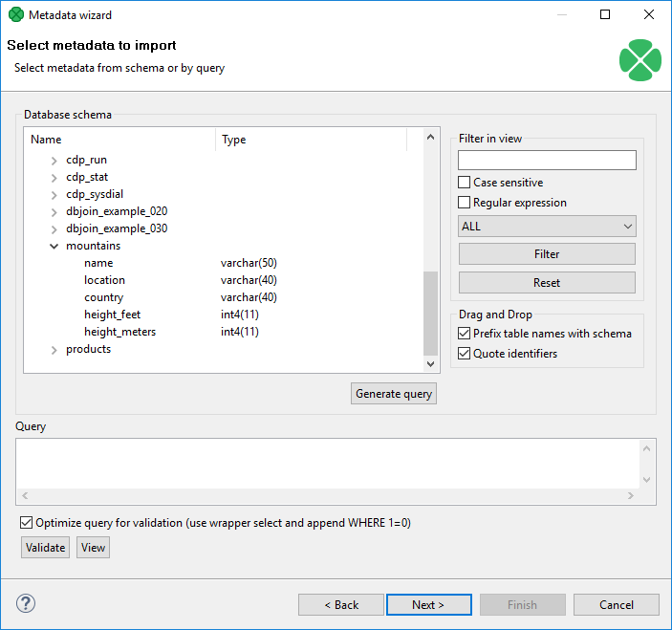
Task: Collapse the mountains table node
Action: coord(54,247)
